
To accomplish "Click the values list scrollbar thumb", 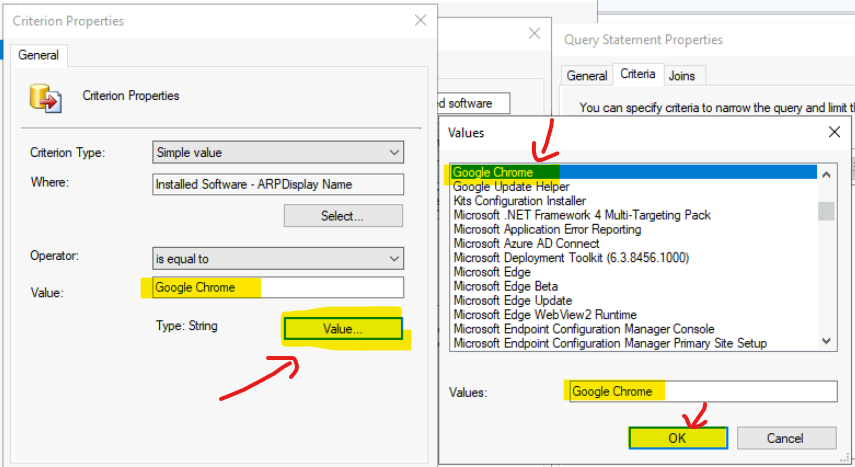I will 826,211.
